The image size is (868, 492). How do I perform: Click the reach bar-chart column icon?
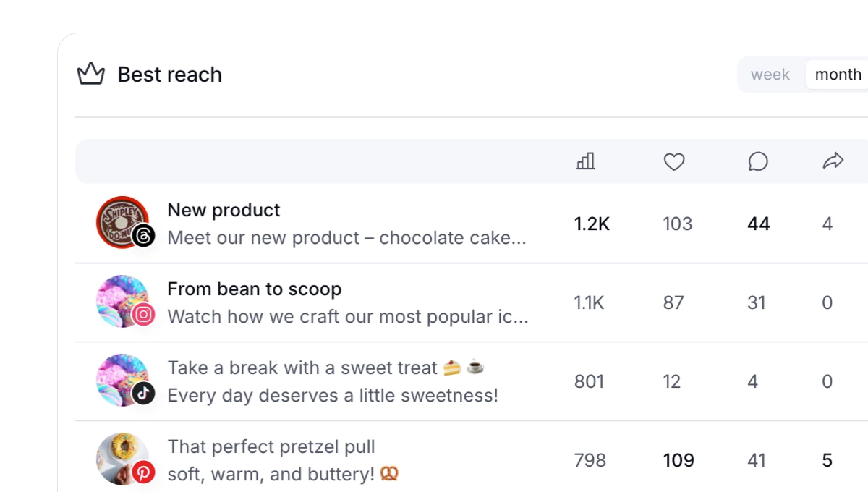pyautogui.click(x=585, y=161)
